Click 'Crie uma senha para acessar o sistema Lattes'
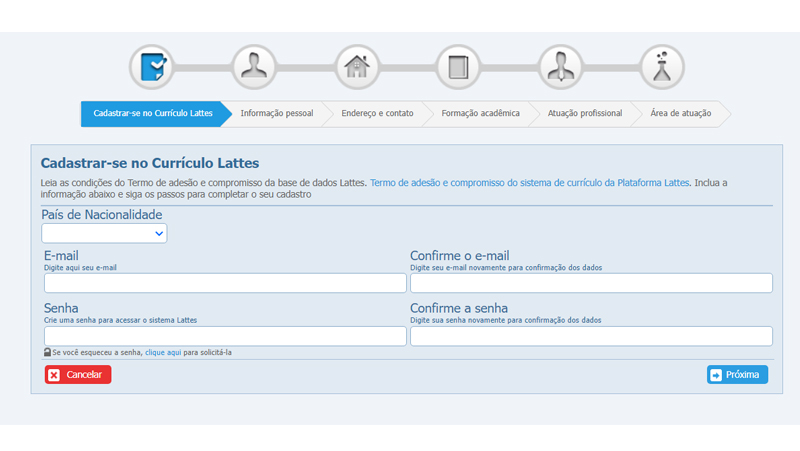800x451 pixels. [x=120, y=320]
